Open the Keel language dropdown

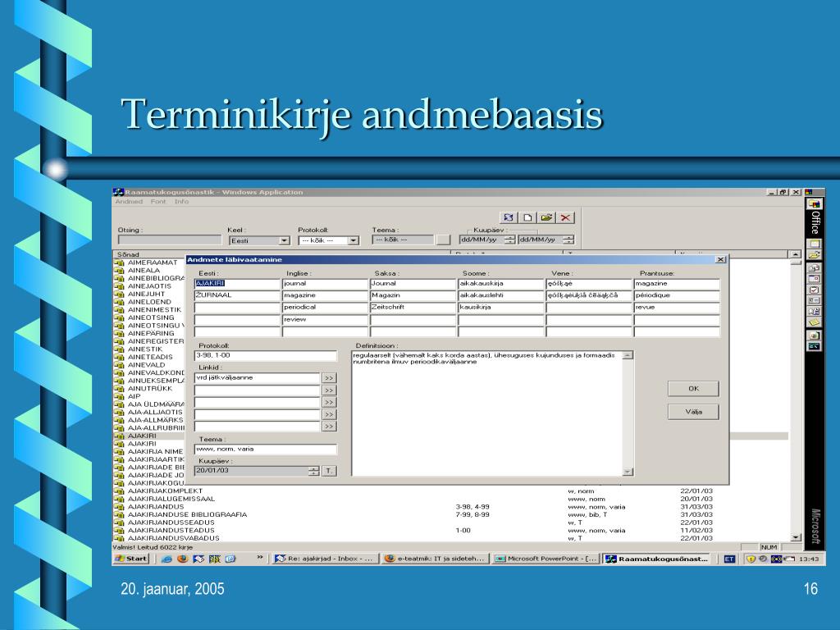(285, 241)
